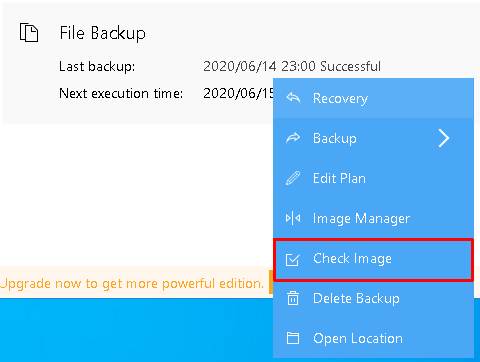Screen dimensions: 480x362
Task: Click the Image Manager merge icon
Action: (293, 218)
